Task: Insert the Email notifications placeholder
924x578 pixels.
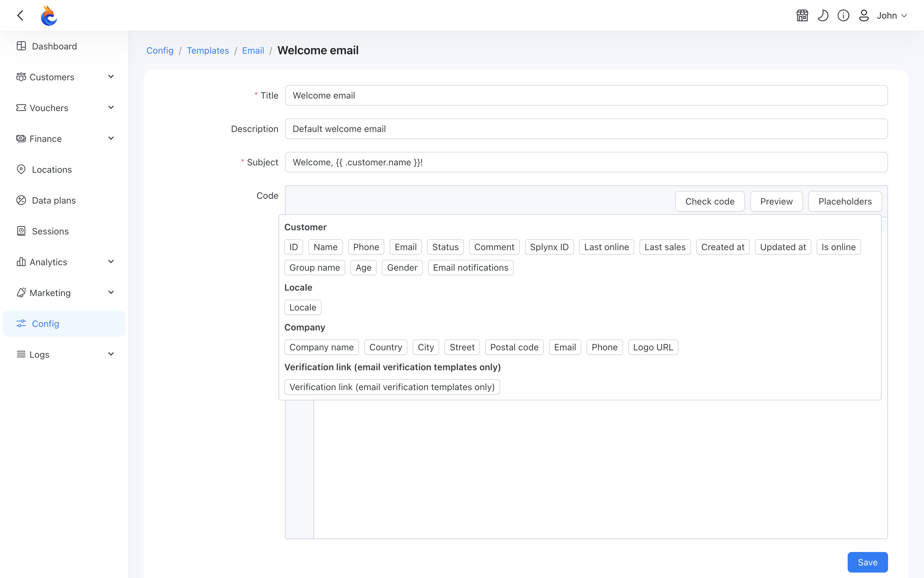Action: tap(470, 267)
